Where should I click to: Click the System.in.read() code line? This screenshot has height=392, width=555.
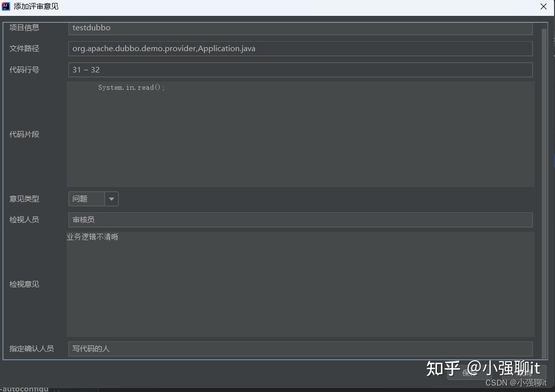(131, 87)
